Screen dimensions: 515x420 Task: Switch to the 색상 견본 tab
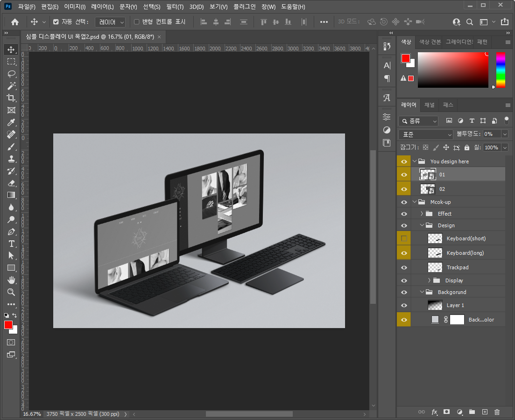[x=430, y=42]
